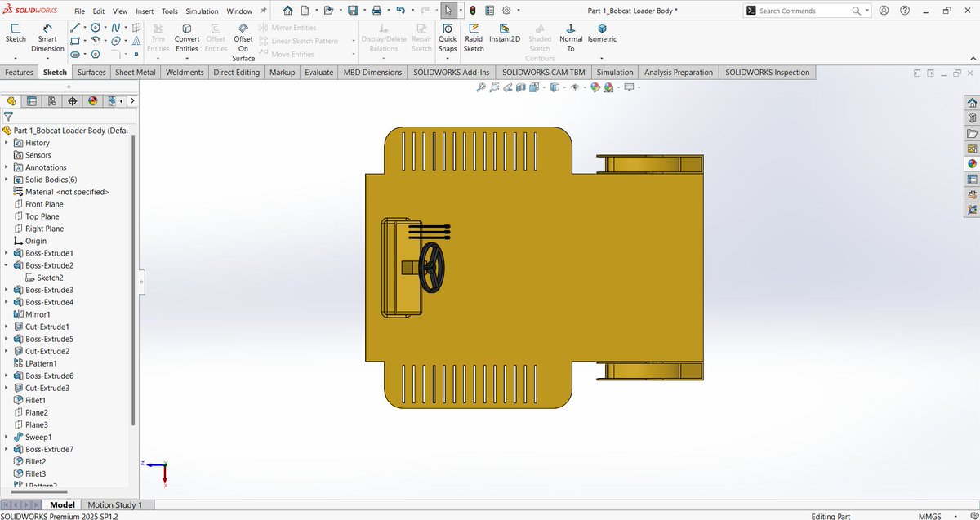
Task: Click Zoom to Fit in view toolbar
Action: point(482,87)
